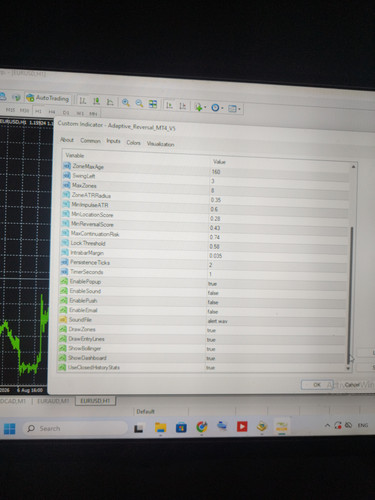Switch to the About tab

[x=67, y=140]
